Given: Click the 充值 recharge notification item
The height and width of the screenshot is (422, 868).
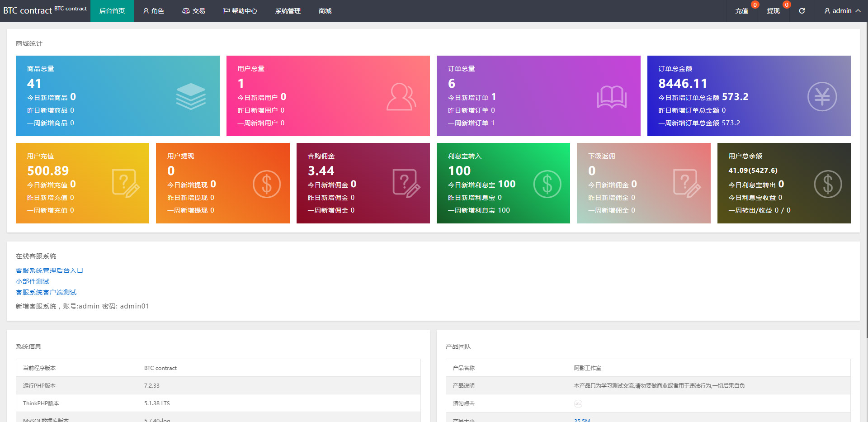Looking at the screenshot, I should (741, 11).
